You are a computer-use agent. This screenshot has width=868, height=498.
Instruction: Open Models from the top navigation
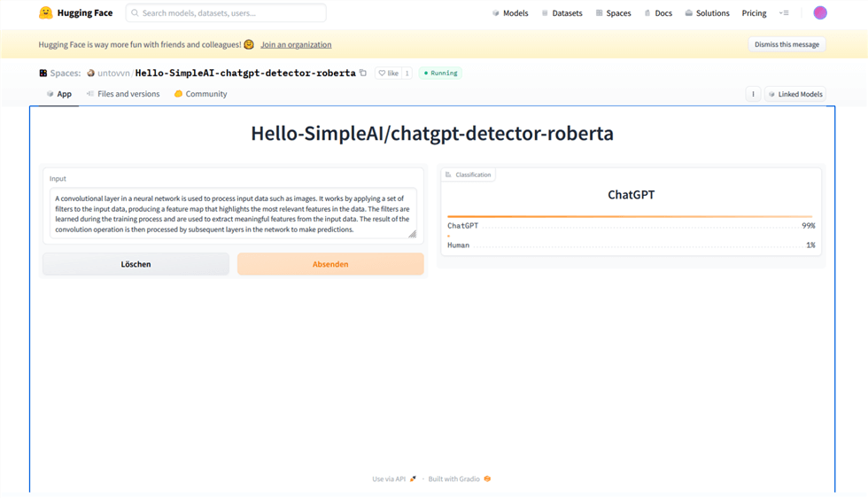pyautogui.click(x=510, y=12)
